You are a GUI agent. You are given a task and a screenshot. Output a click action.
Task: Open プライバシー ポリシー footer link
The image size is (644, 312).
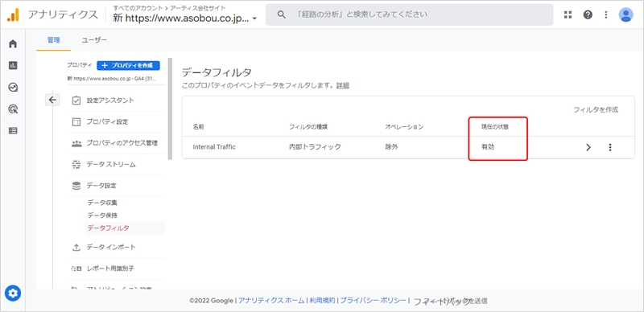[373, 301]
